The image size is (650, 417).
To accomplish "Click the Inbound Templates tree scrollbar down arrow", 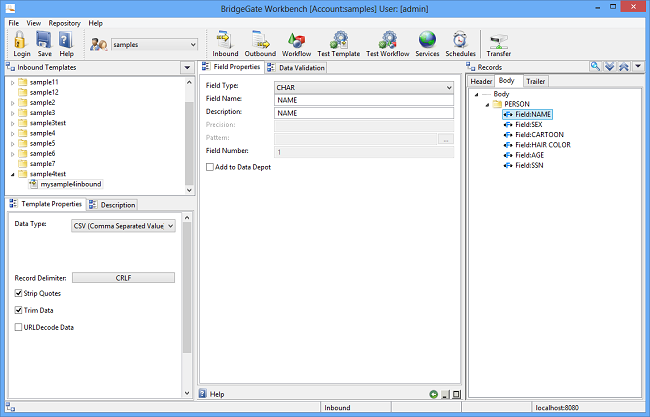I will 189,190.
